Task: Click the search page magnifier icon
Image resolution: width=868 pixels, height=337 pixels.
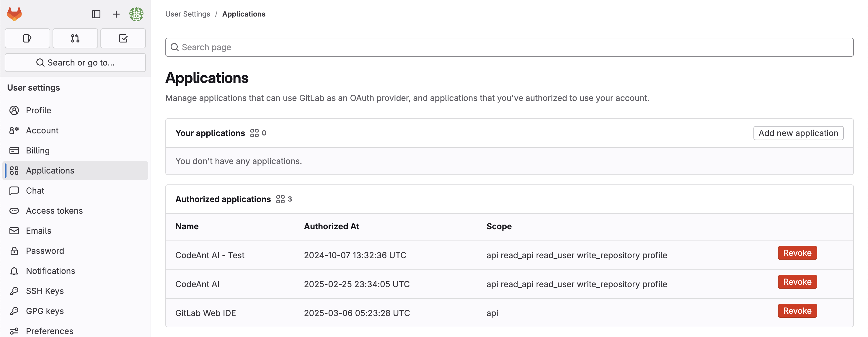Action: (x=174, y=47)
